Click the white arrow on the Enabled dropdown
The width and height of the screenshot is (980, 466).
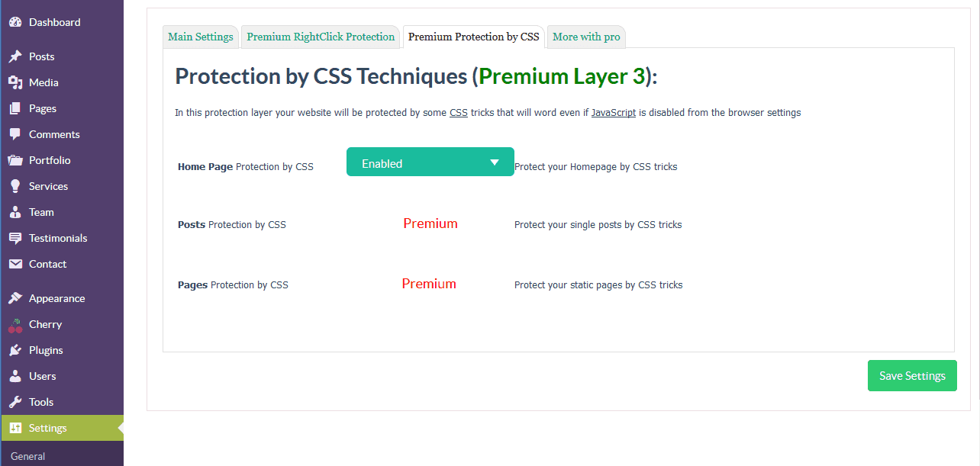tap(495, 162)
